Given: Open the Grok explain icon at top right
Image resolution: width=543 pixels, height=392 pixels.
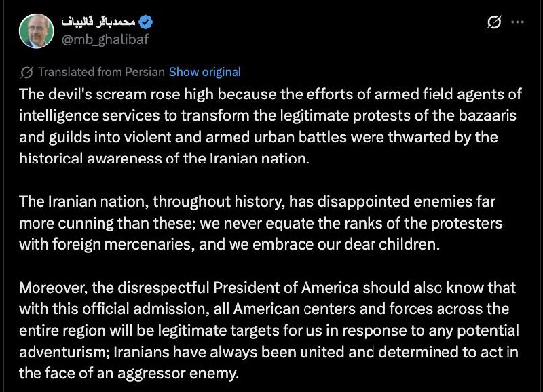Looking at the screenshot, I should (x=494, y=22).
